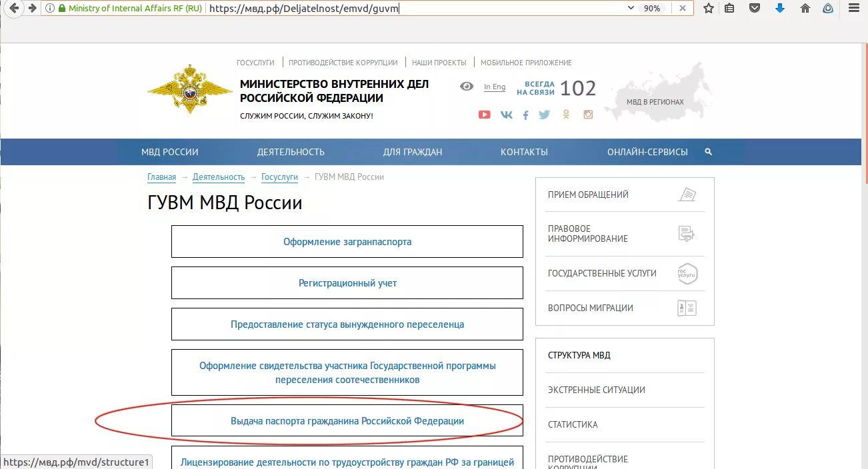Image resolution: width=868 pixels, height=469 pixels.
Task: Click the Прием обращений document icon
Action: [x=687, y=195]
